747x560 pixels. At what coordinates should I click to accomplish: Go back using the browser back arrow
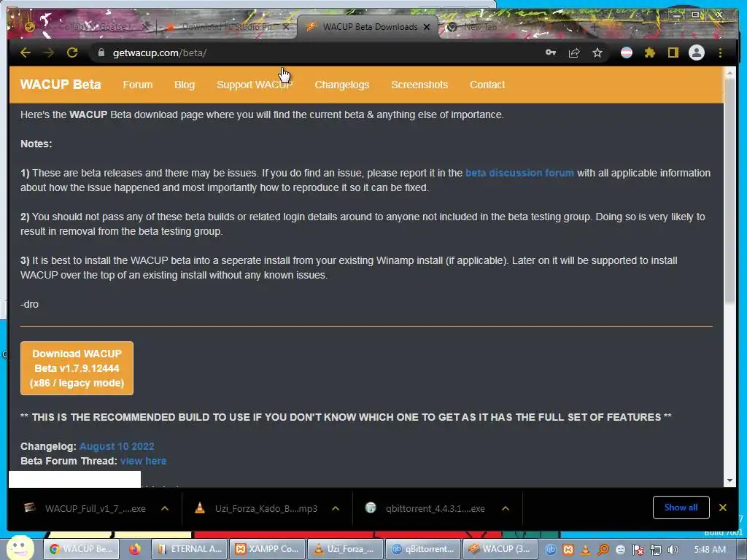26,52
